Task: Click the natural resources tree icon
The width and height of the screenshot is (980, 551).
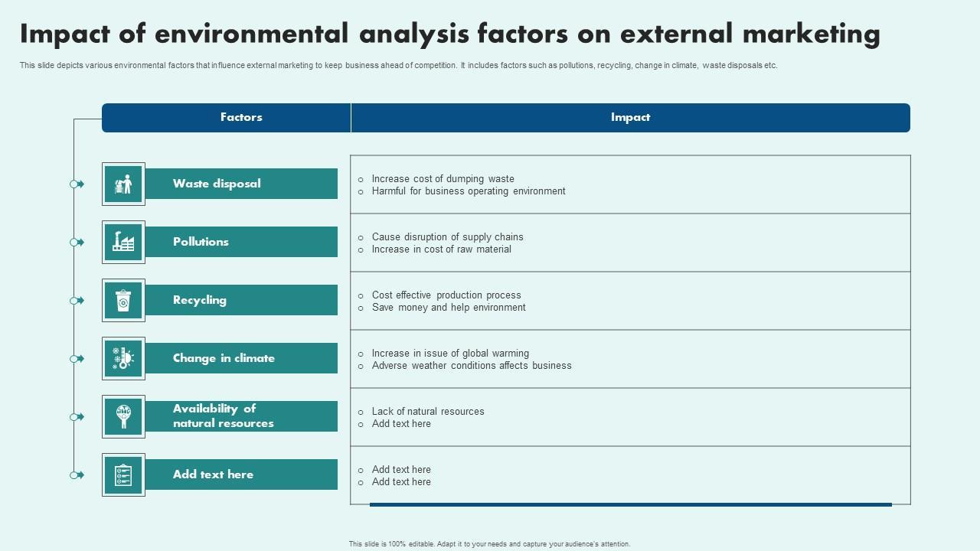Action: (x=123, y=416)
